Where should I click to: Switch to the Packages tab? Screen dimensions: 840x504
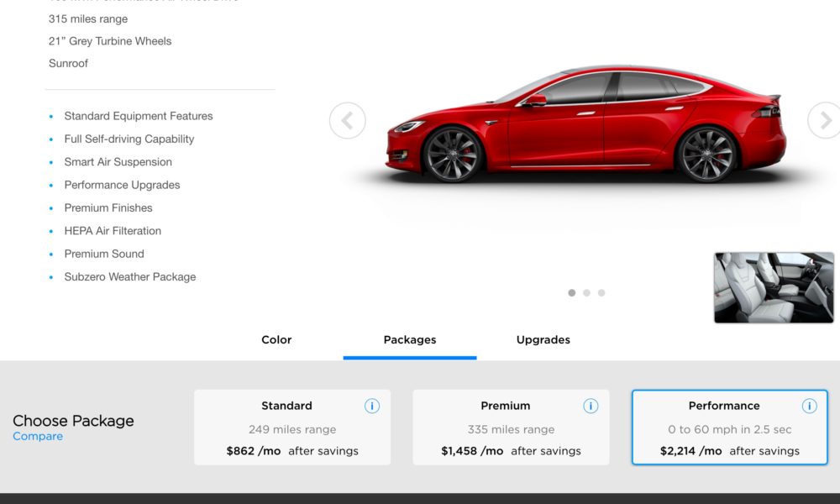click(410, 339)
